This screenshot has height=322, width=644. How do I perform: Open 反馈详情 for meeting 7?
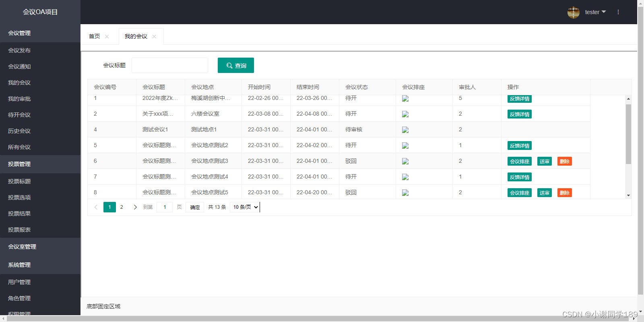coord(520,177)
